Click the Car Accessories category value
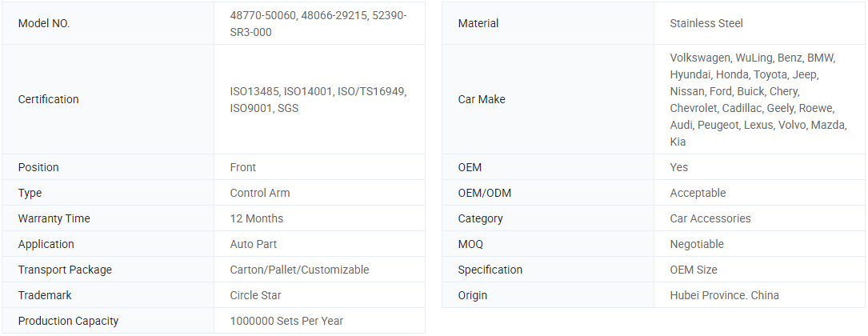 point(710,218)
